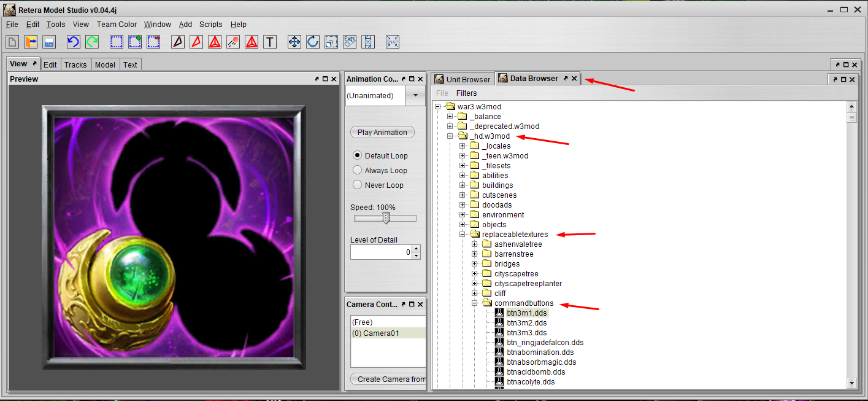Expand the abilities folder
This screenshot has width=868, height=401.
463,176
